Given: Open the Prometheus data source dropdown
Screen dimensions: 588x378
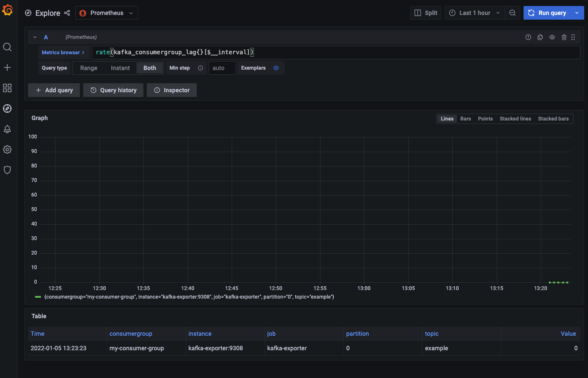Looking at the screenshot, I should click(x=107, y=13).
